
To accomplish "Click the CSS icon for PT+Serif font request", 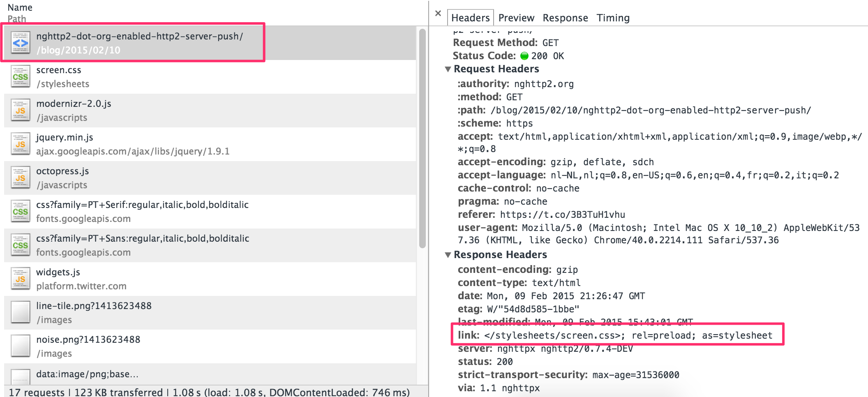I will pos(21,212).
